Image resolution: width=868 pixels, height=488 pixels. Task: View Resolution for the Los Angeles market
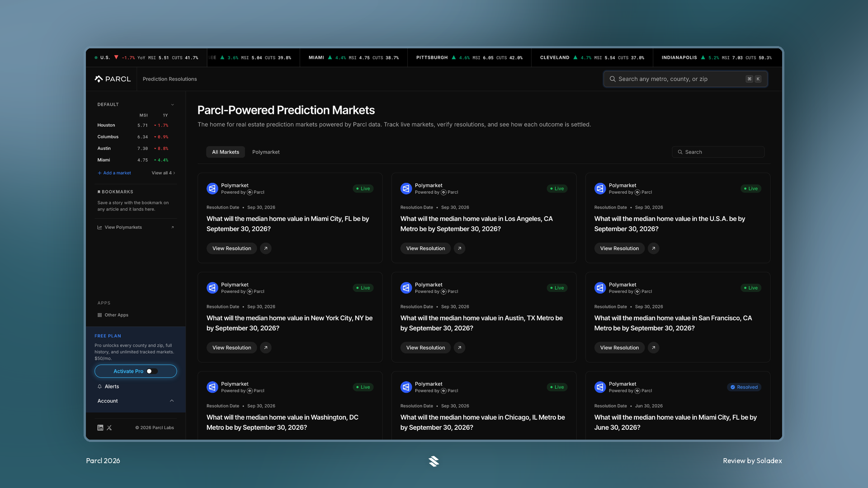(425, 249)
